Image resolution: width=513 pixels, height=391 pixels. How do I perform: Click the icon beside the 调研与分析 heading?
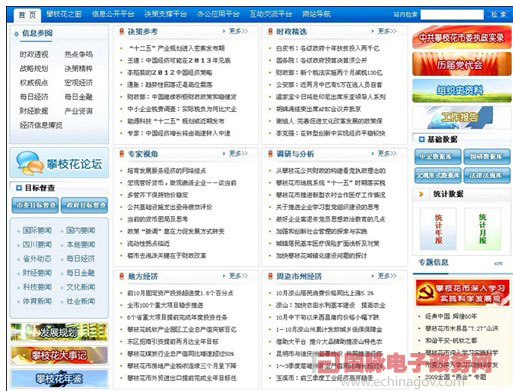(x=270, y=154)
